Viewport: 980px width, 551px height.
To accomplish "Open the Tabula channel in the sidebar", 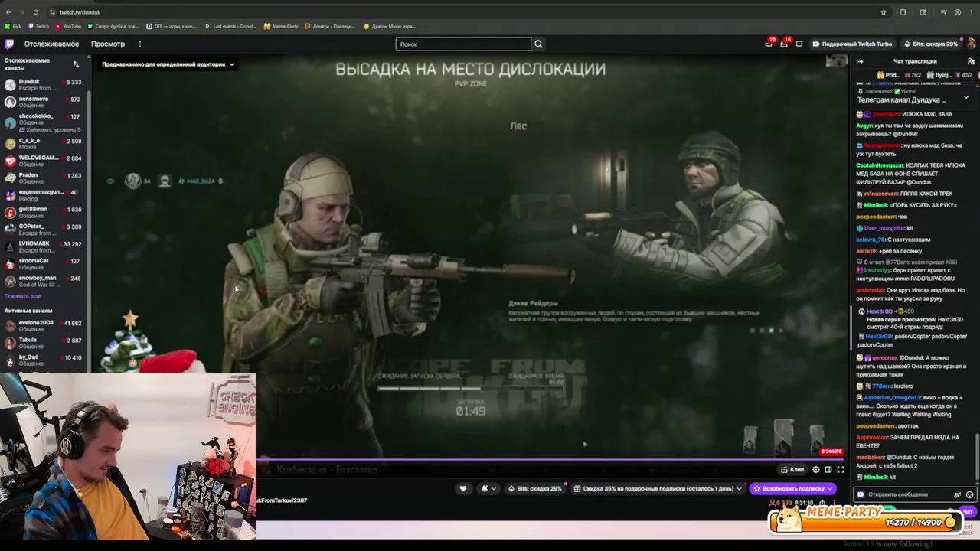I will (x=44, y=344).
